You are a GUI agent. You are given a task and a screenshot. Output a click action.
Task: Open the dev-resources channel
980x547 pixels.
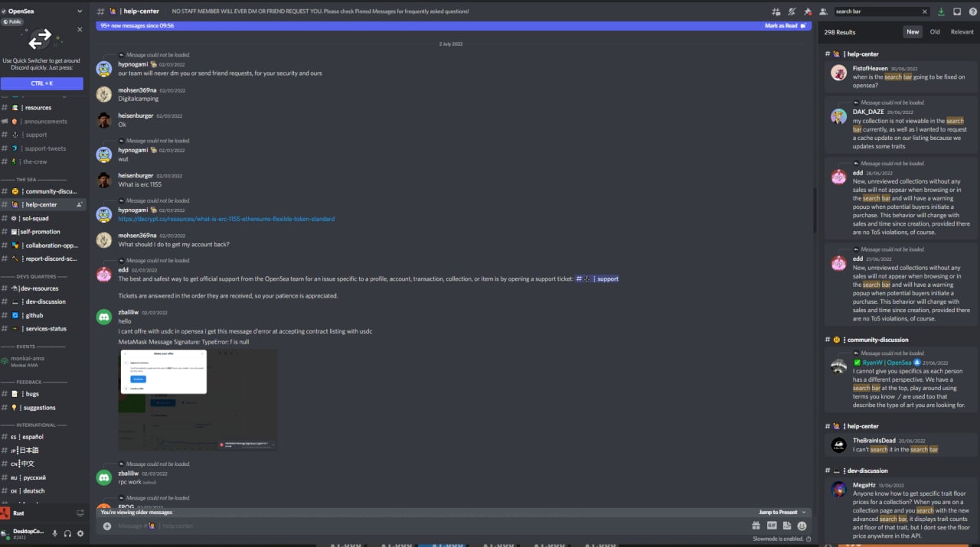[43, 288]
